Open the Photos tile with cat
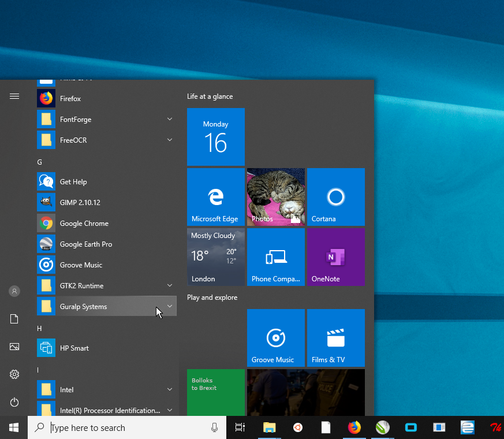Viewport: 504px width, 439px height. [x=276, y=197]
